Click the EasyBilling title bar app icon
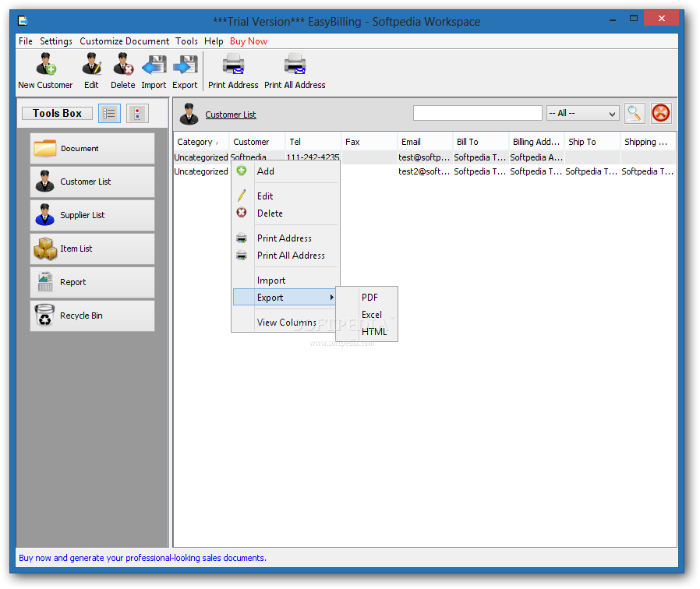The width and height of the screenshot is (700, 589). tap(23, 21)
